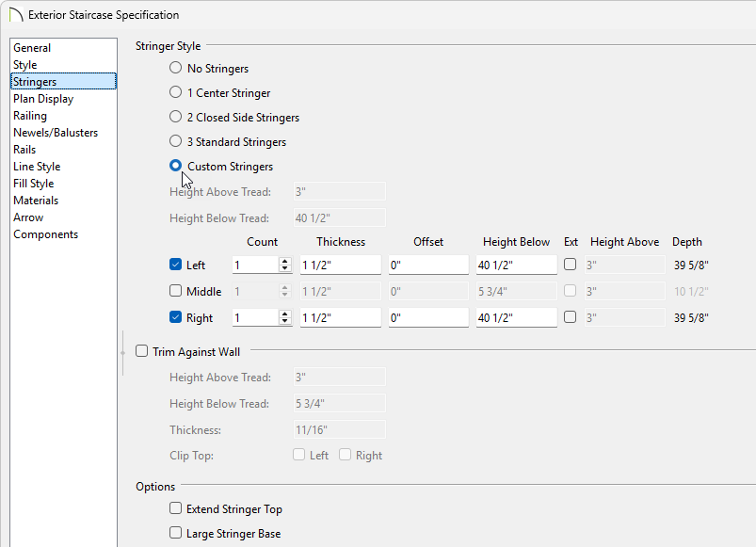Pick the 3 Standard Stringers option
The width and height of the screenshot is (756, 547).
point(176,142)
